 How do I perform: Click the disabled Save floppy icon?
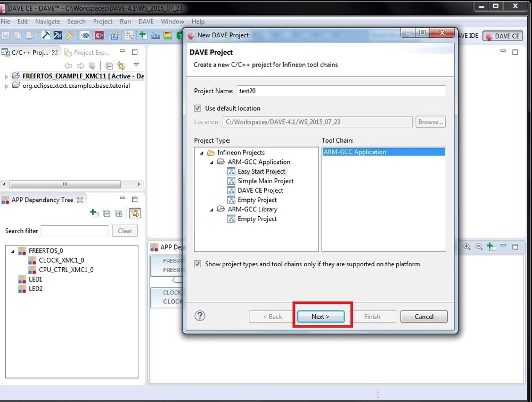point(5,35)
